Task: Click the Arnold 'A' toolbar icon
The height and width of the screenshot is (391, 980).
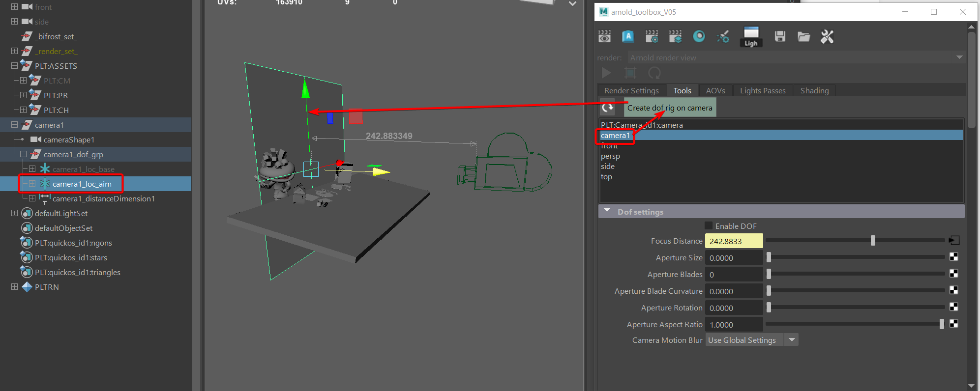Action: pyautogui.click(x=628, y=36)
